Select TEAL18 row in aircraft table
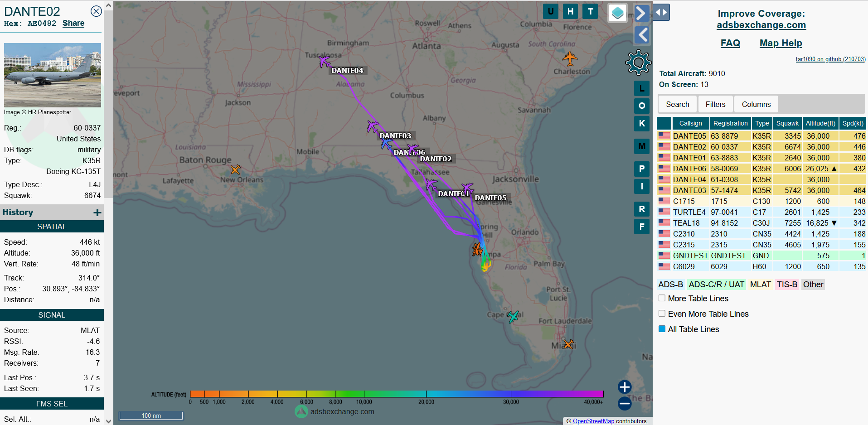868x425 pixels. (761, 223)
